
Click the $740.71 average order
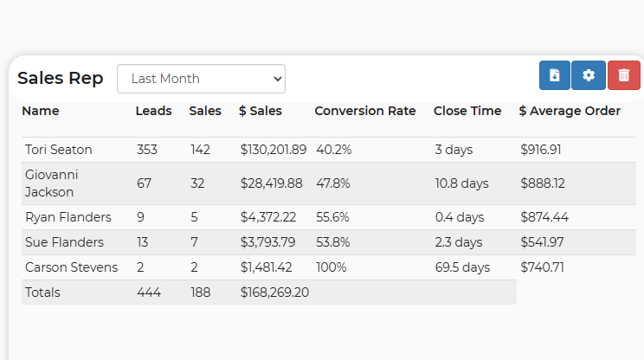(x=542, y=267)
